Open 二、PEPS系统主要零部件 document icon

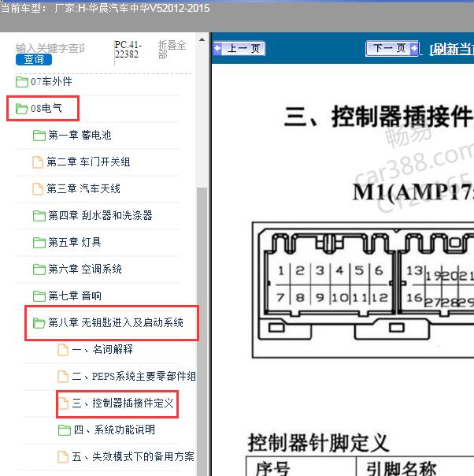point(63,377)
